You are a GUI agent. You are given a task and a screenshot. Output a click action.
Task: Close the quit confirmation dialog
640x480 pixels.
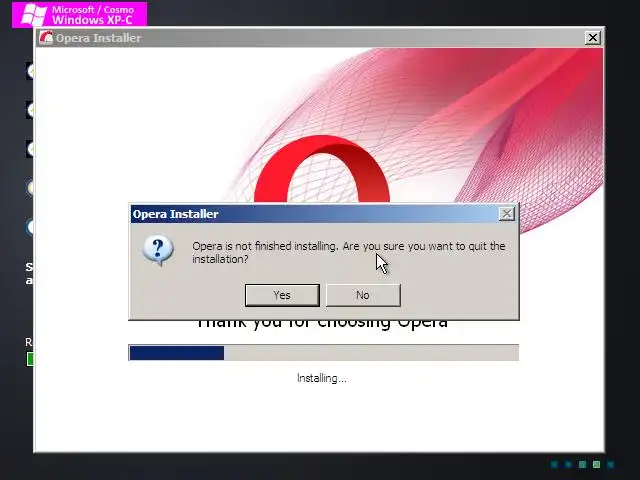(x=507, y=214)
